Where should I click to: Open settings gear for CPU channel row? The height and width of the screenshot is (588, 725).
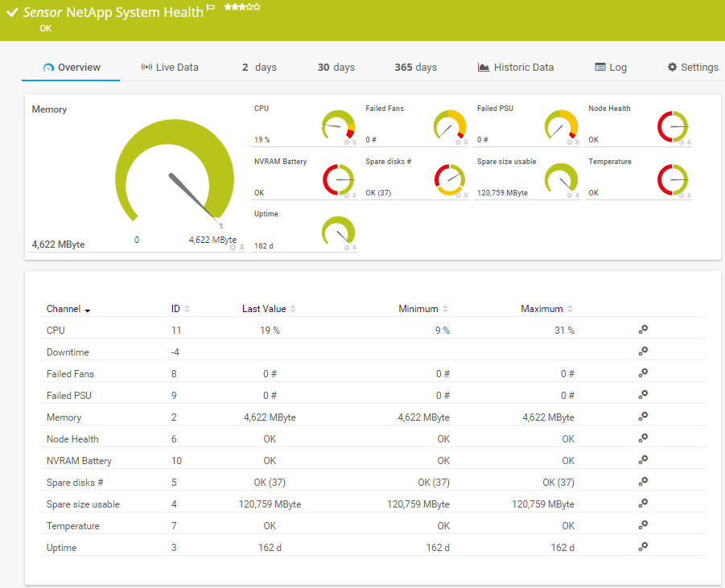[643, 330]
